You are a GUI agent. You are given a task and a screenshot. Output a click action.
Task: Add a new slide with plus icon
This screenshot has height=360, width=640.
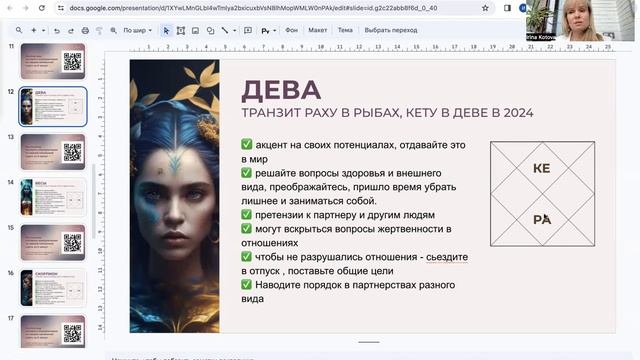pyautogui.click(x=34, y=30)
